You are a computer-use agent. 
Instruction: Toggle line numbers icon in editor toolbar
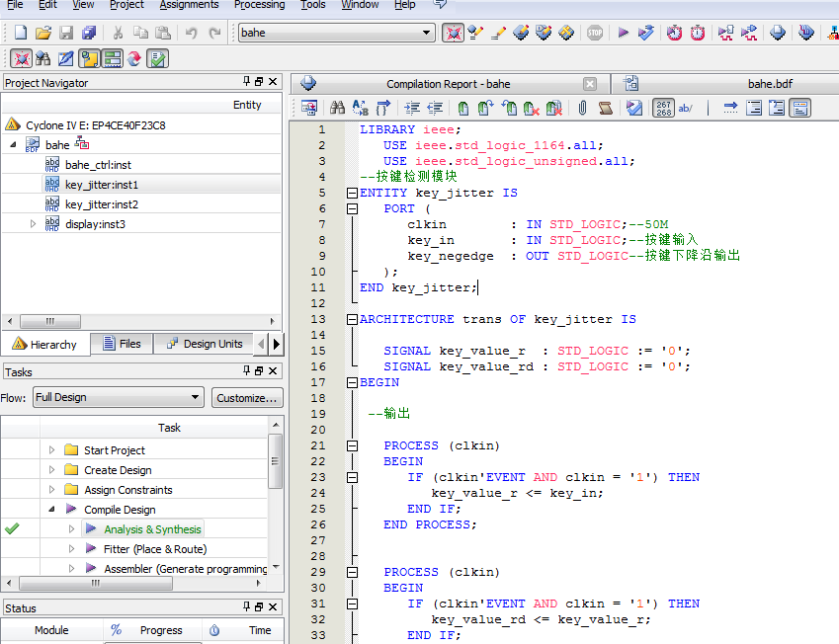(x=664, y=108)
